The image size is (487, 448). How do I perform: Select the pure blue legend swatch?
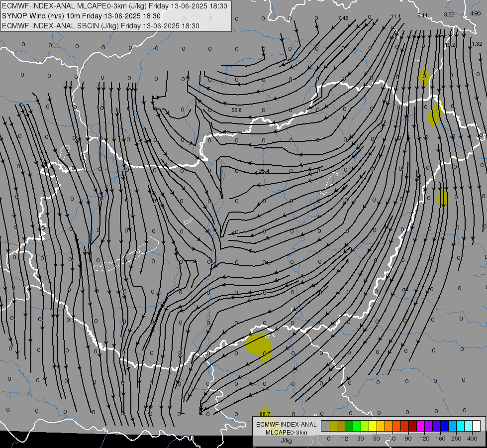[x=445, y=426]
